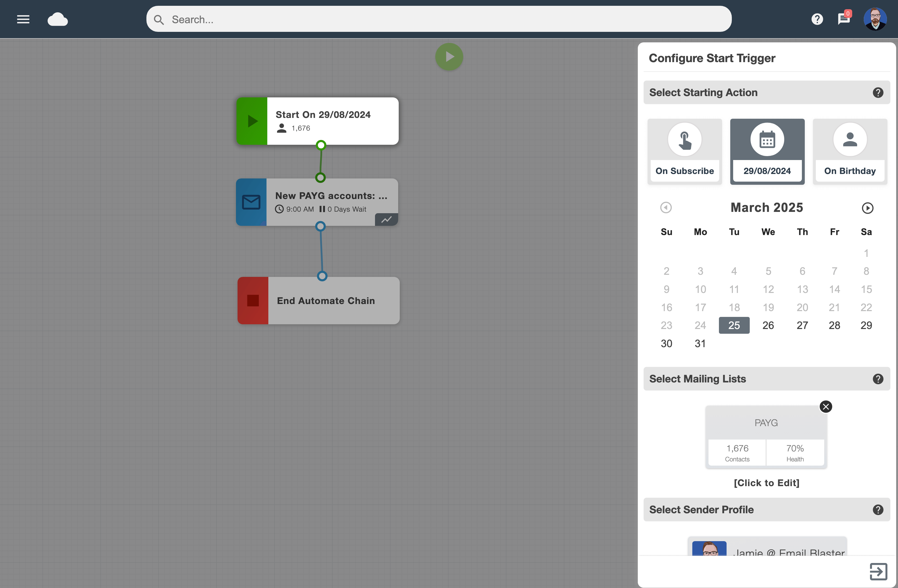Click the Start node's green output connector

[321, 145]
